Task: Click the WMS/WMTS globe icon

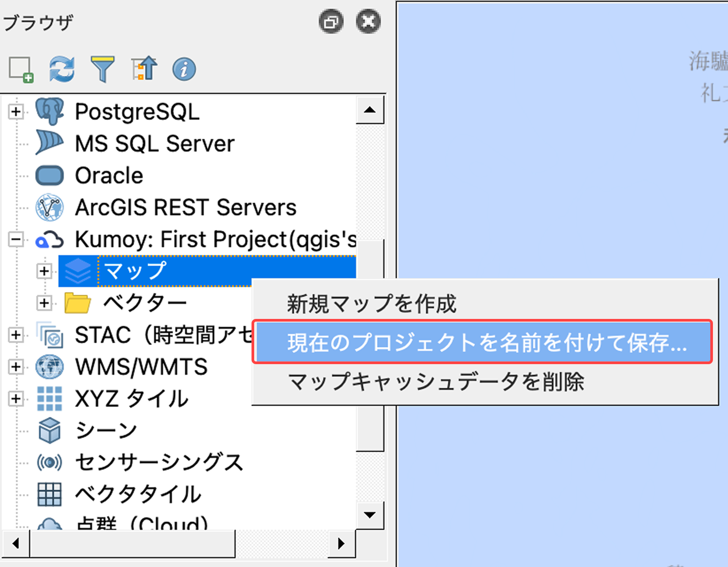Action: click(50, 367)
